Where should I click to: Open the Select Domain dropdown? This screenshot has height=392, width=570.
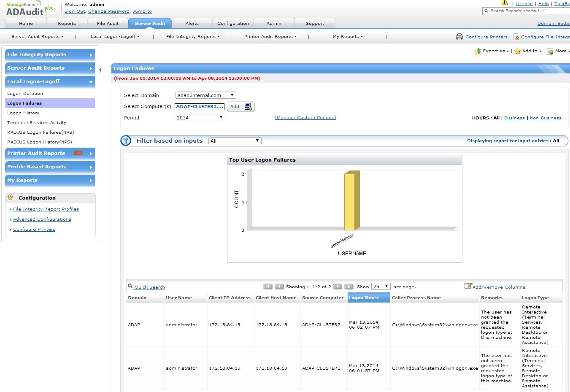click(x=205, y=95)
